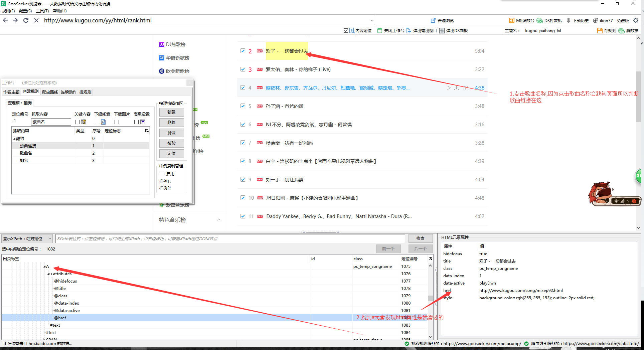Click the 搜索 XPath search button
644x350 pixels.
click(420, 238)
